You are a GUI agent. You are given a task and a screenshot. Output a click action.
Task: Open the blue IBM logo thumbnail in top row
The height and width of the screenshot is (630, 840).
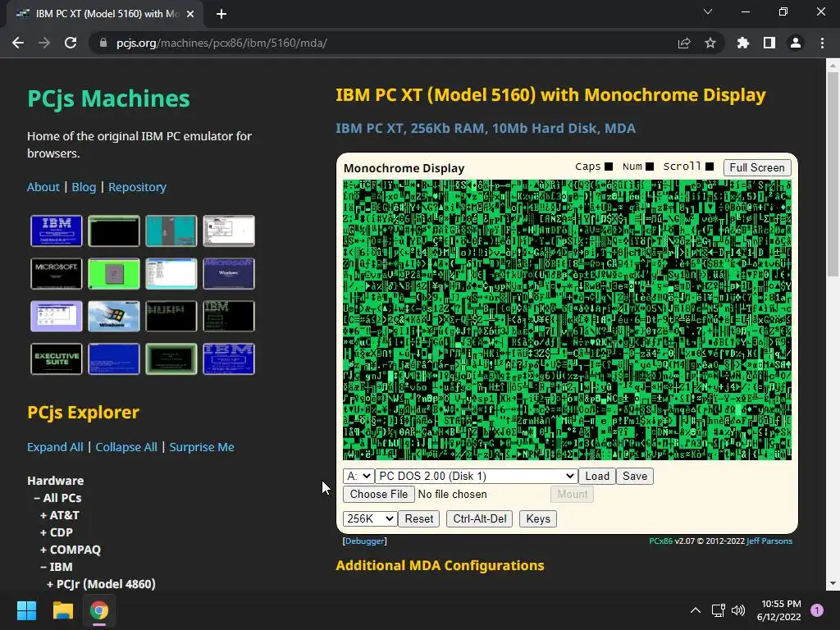tap(57, 231)
